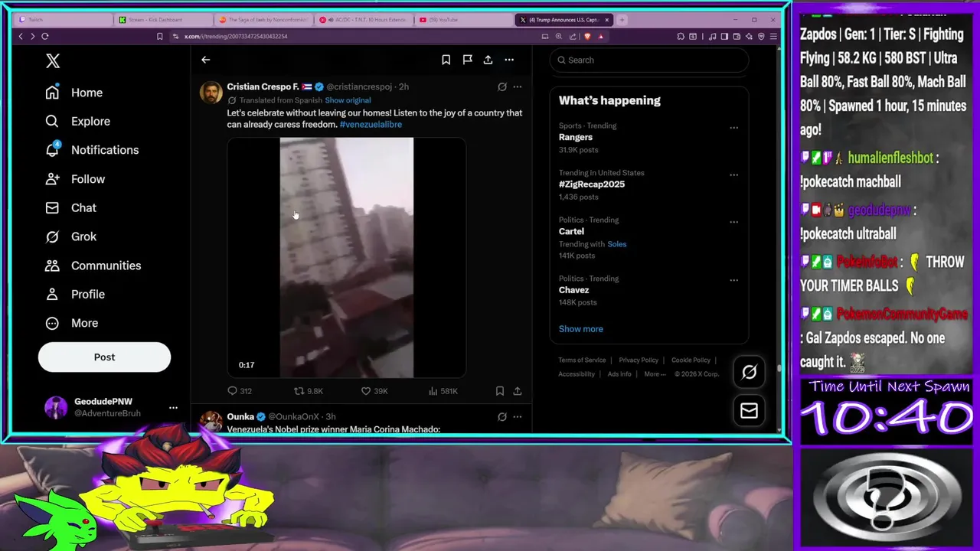Click the Soles trending link

click(x=617, y=244)
